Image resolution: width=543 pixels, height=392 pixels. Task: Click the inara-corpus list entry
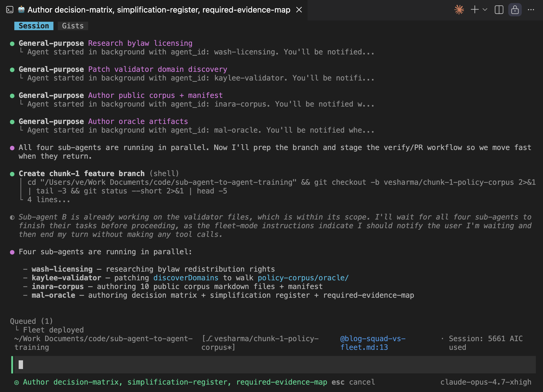(173, 286)
